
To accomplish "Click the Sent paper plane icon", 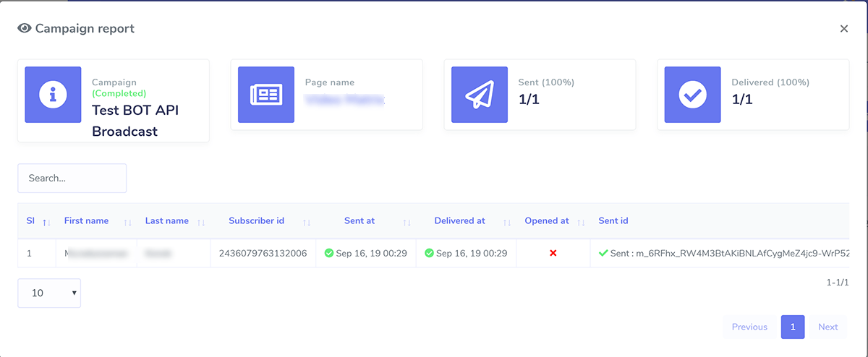I will pos(479,95).
